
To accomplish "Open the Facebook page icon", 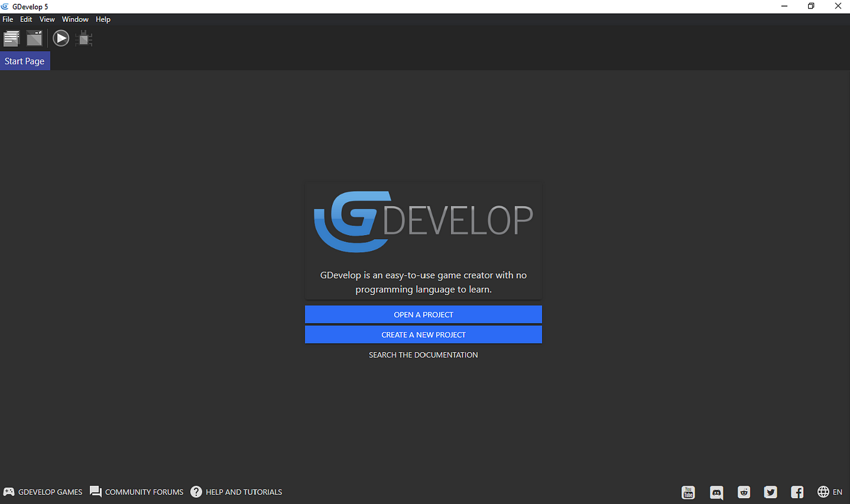I will tap(797, 492).
